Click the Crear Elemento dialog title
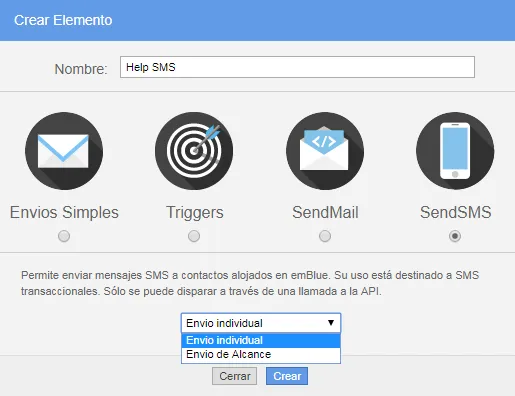Image resolution: width=515 pixels, height=396 pixels. click(x=63, y=20)
